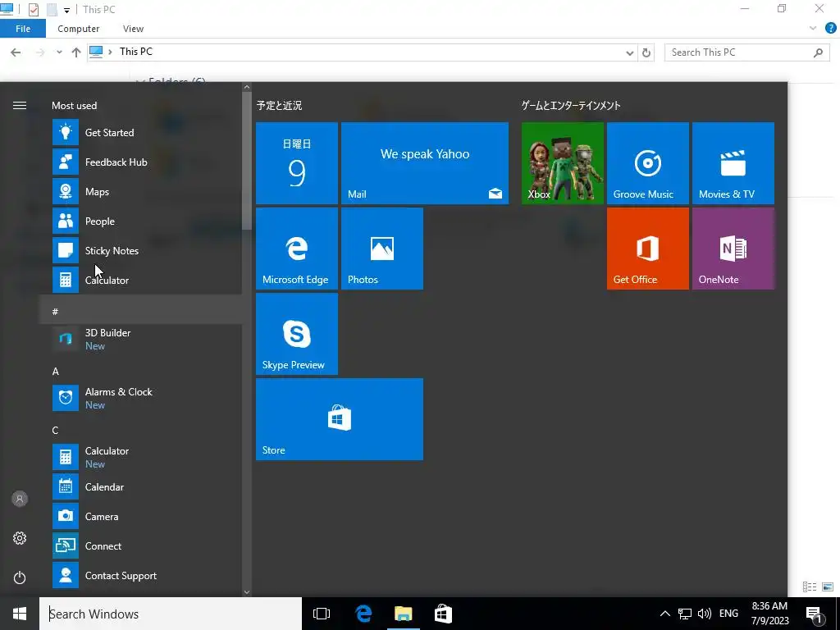Expand the address bar history dropdown

click(x=629, y=52)
